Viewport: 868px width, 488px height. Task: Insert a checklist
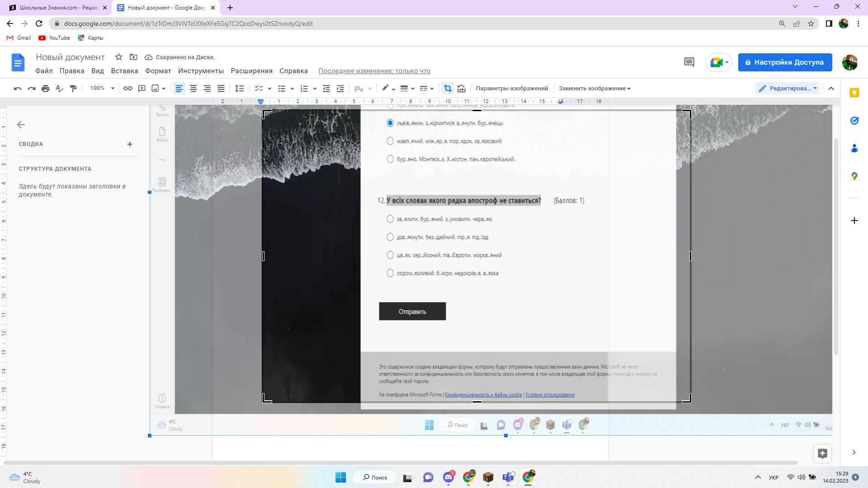(259, 89)
